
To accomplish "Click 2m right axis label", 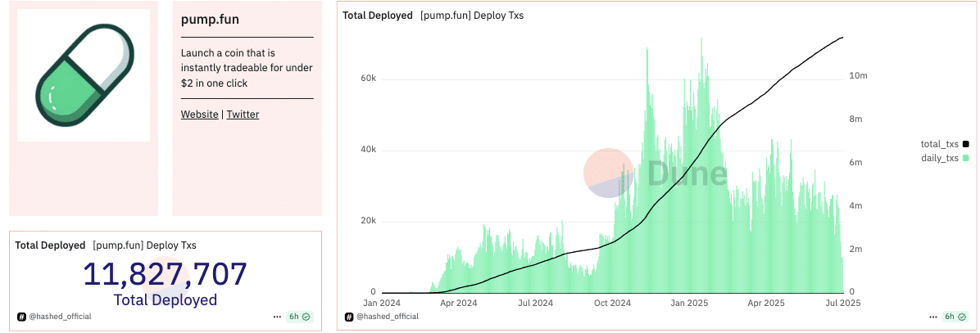I will (x=856, y=249).
